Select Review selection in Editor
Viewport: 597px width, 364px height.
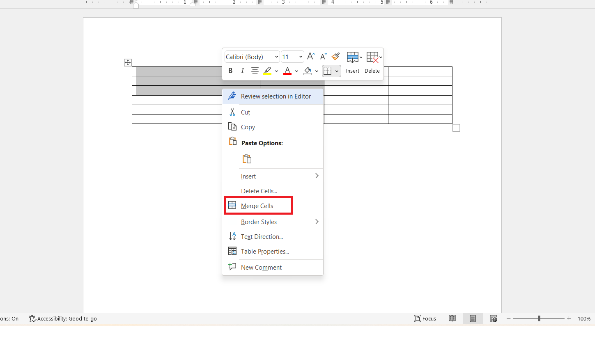pyautogui.click(x=276, y=96)
